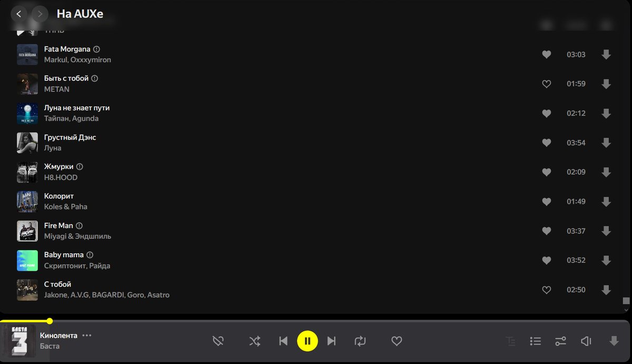Go back using the left arrow button

19,14
